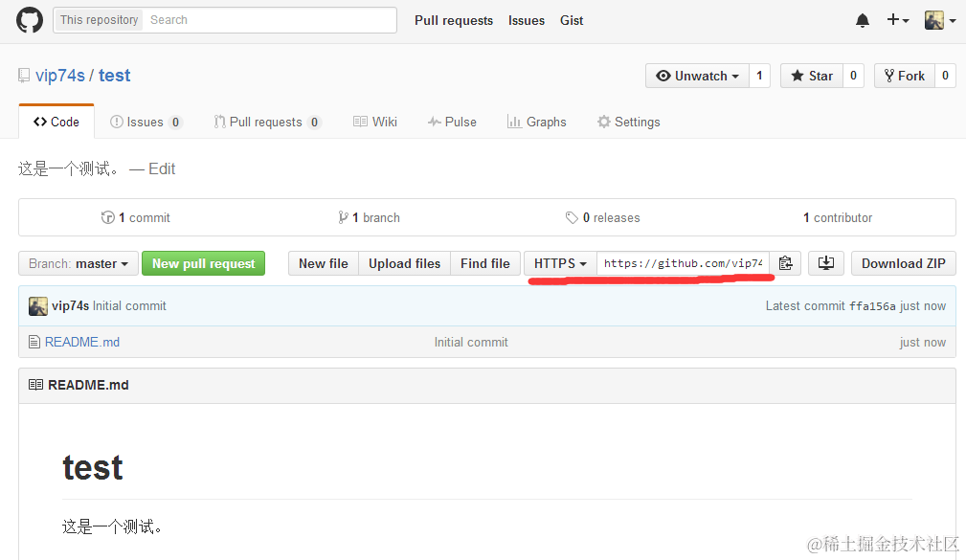Open the Initial commit message beside vip74s
966x560 pixels.
pos(129,306)
